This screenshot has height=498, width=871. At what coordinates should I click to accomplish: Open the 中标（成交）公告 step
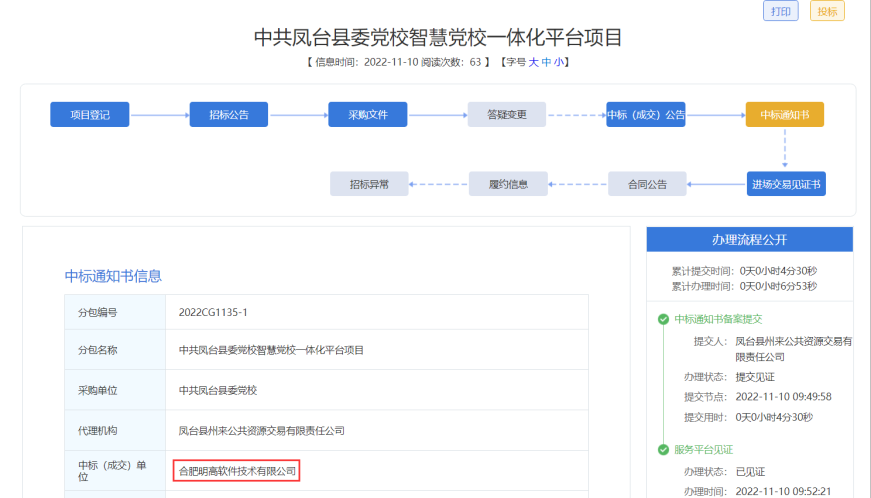tap(645, 114)
